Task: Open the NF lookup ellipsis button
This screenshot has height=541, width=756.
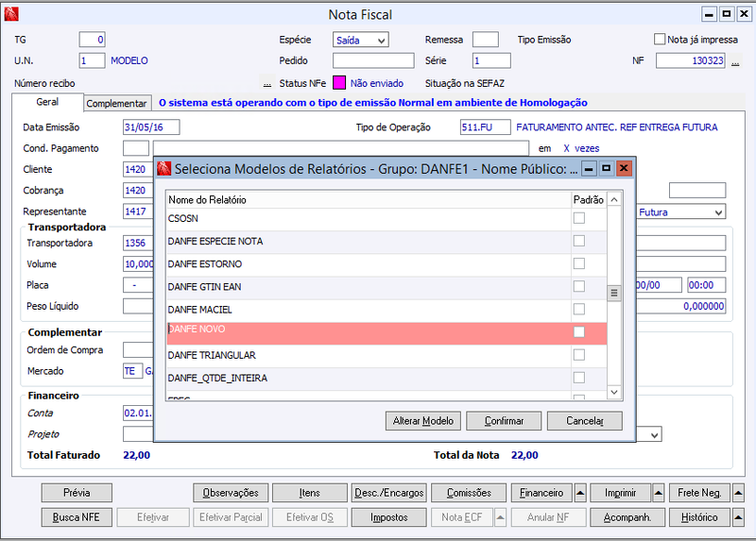Action: tap(735, 62)
